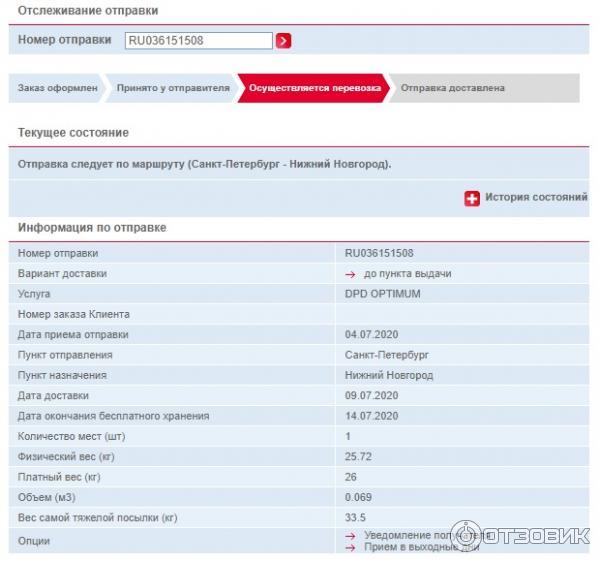Click the 'Отслеживание отправки' heading

[88, 11]
